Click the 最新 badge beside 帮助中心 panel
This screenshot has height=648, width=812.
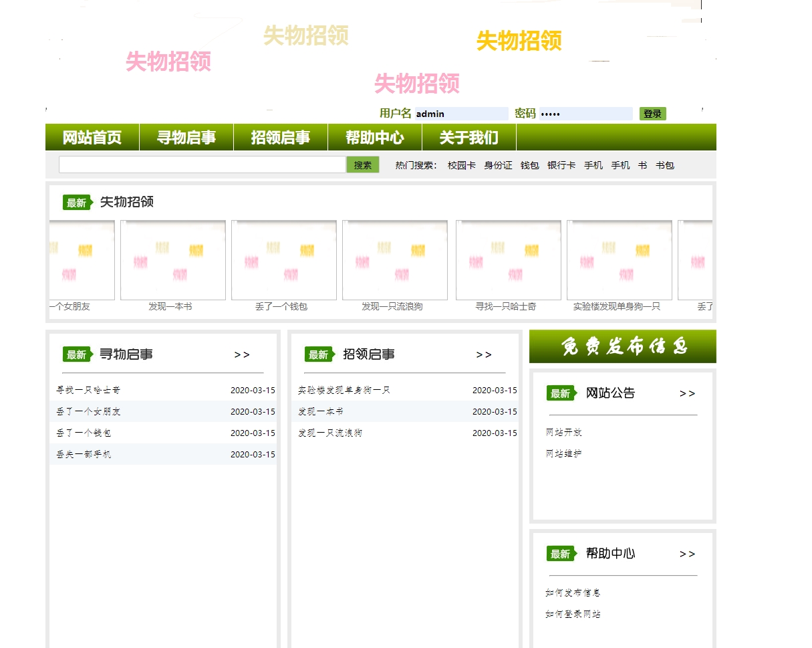(560, 554)
